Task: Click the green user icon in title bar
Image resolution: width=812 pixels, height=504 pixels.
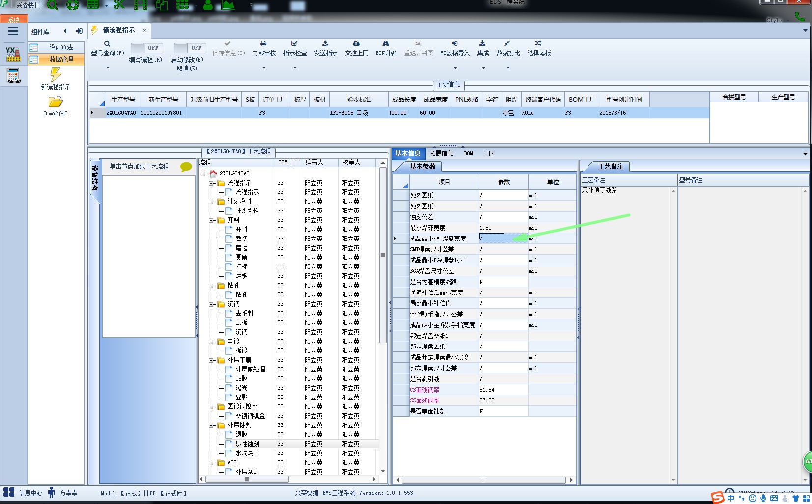Action: point(208,5)
